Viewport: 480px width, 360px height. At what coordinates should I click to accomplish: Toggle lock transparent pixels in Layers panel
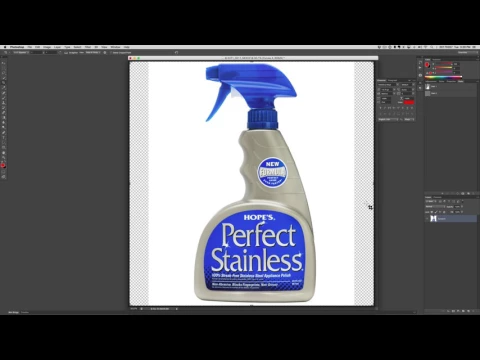coord(432,212)
